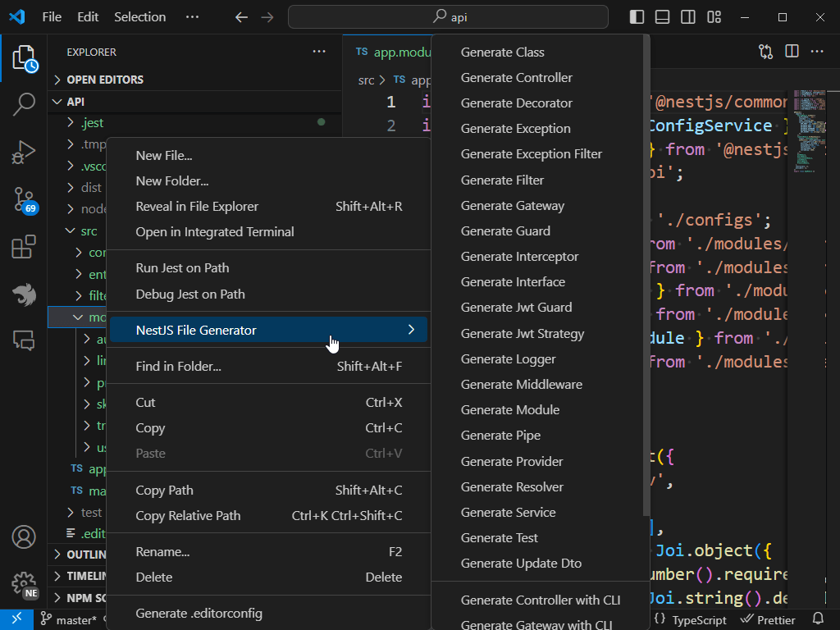Choose Generate Class from the NestJS submenu

click(503, 52)
